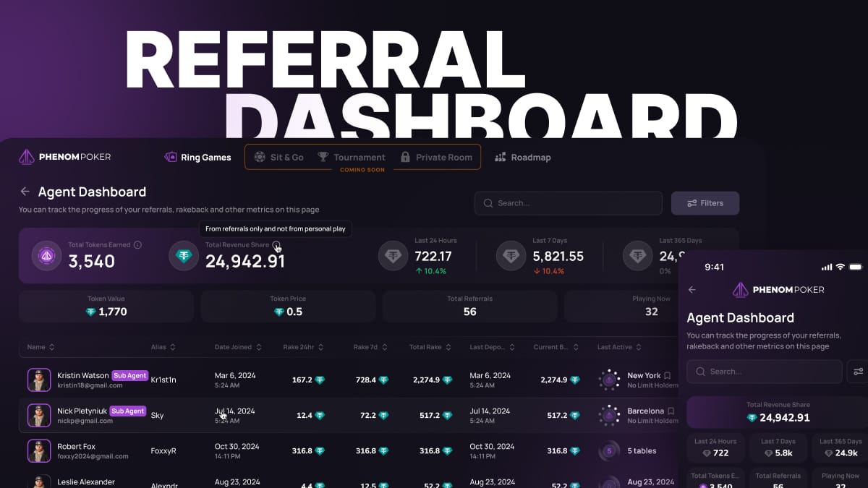Click the Sub Agent badge on Kristin Watson
The image size is (868, 488).
(x=130, y=375)
